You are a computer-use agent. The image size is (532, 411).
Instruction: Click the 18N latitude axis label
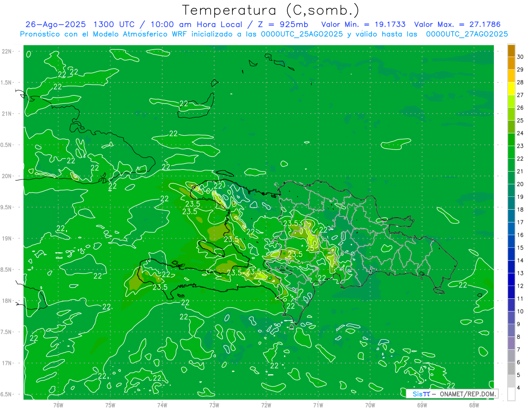click(7, 301)
